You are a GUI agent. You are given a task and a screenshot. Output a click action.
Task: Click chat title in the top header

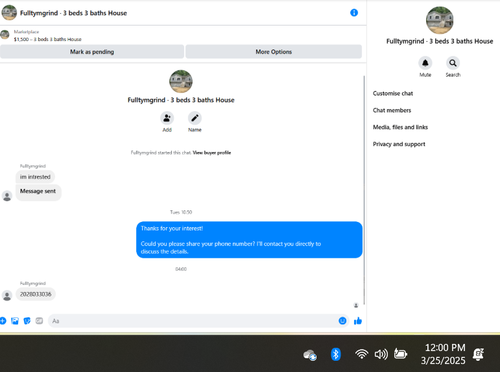73,13
